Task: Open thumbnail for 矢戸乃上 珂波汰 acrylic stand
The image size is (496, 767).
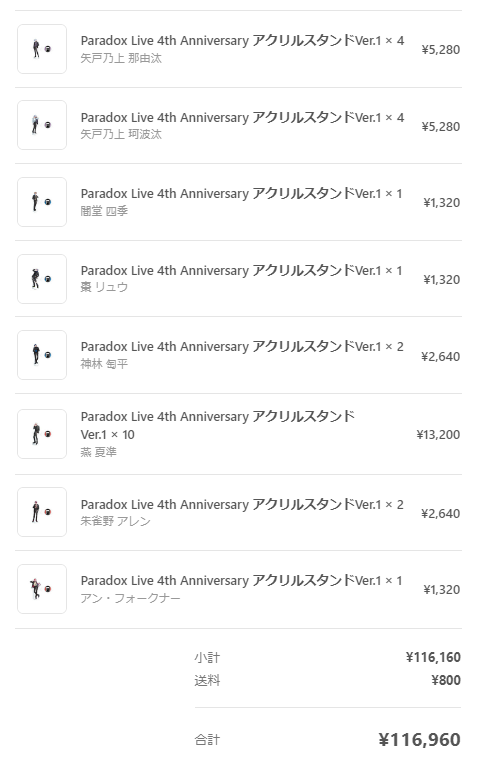Action: point(42,125)
